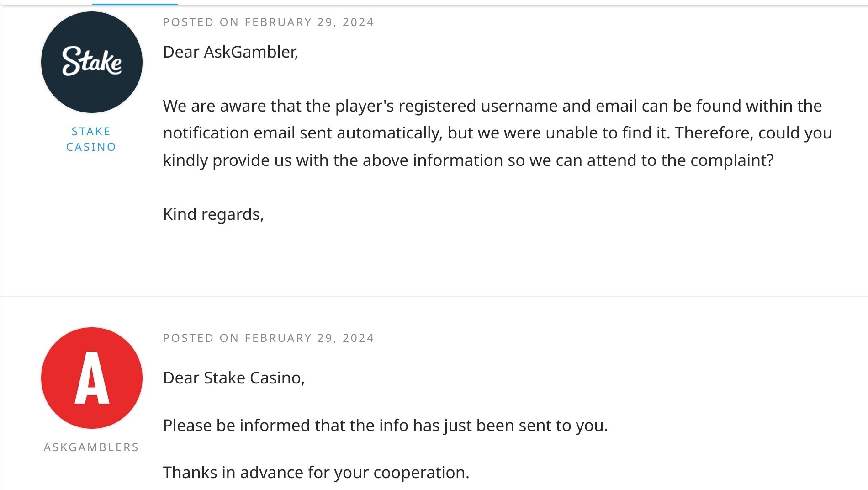Click 'Please be informed that the info' sentence
This screenshot has width=868, height=490.
[386, 426]
